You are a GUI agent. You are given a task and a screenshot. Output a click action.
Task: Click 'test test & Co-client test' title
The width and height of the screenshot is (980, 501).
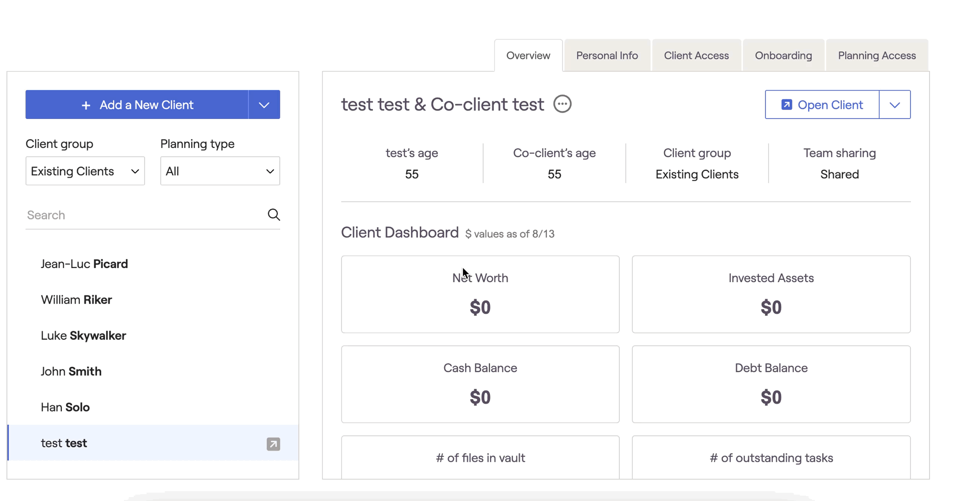point(442,104)
